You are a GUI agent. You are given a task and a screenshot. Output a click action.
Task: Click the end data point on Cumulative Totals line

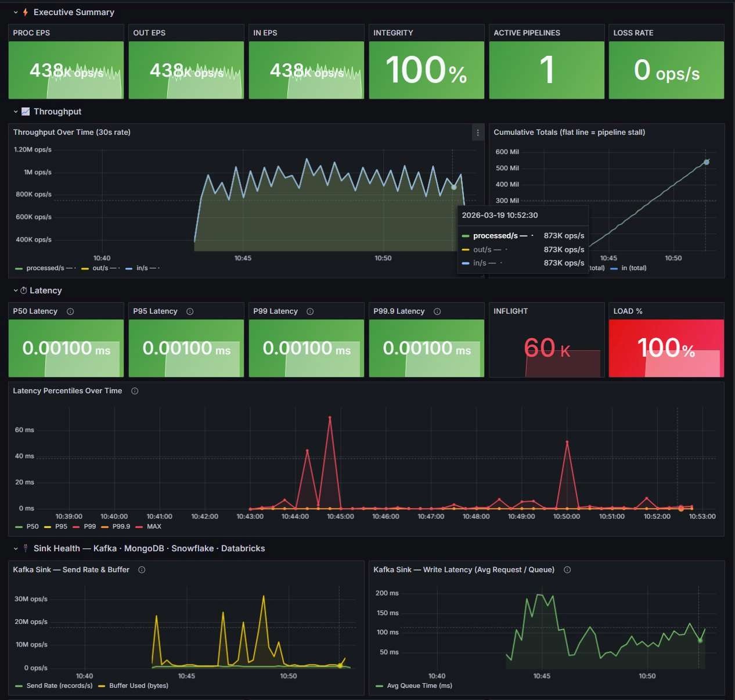point(707,162)
